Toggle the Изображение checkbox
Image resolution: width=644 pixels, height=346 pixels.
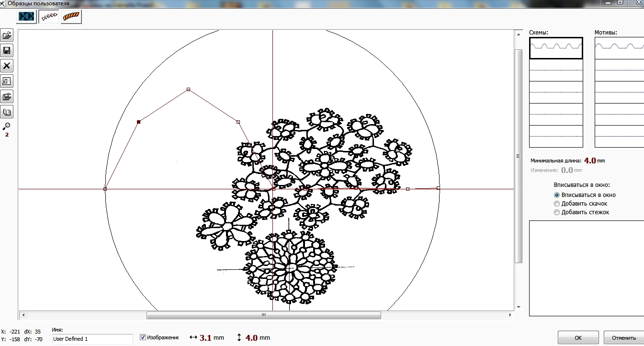pos(143,337)
